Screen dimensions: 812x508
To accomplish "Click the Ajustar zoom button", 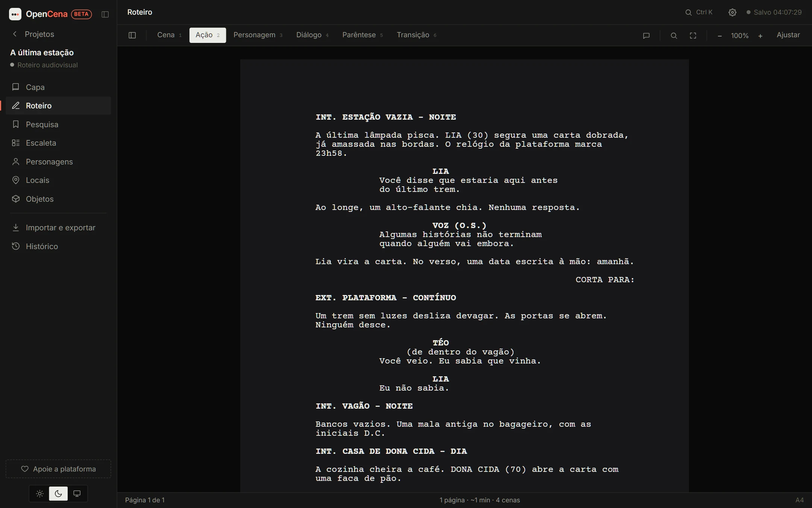I will [788, 35].
